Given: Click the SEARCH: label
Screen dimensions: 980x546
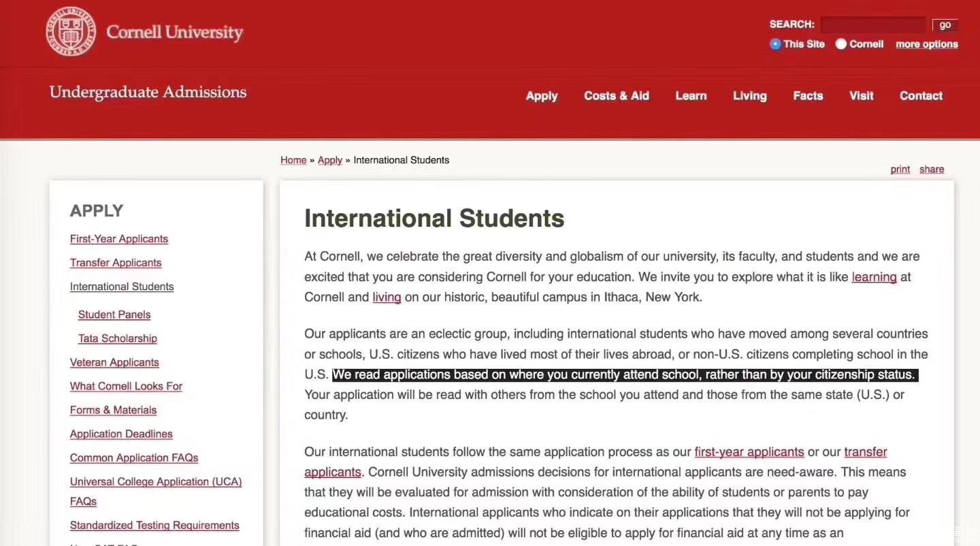Looking at the screenshot, I should tap(791, 25).
